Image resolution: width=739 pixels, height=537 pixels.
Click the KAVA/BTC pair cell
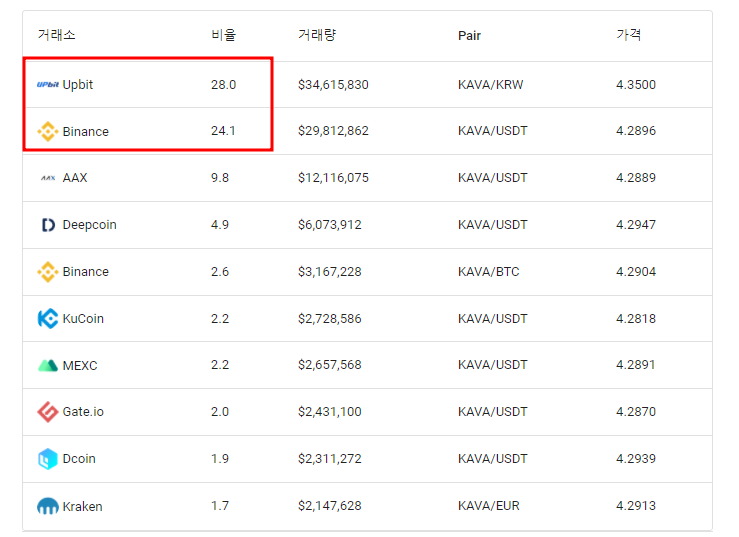pyautogui.click(x=489, y=272)
